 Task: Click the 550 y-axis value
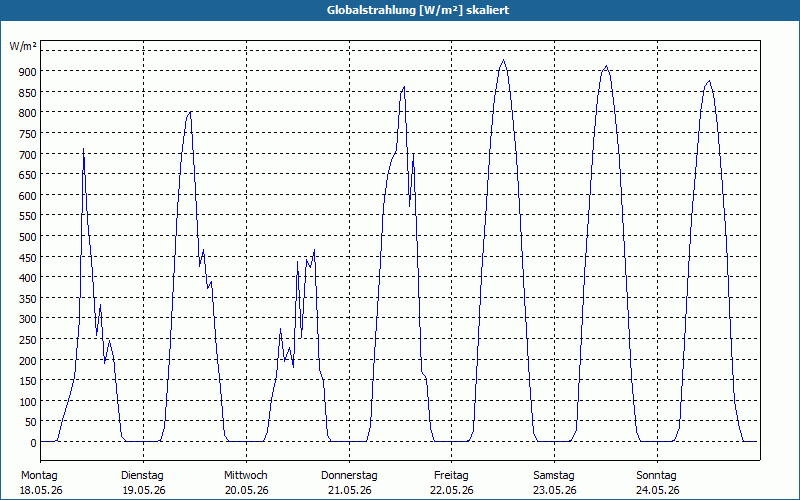pyautogui.click(x=28, y=216)
